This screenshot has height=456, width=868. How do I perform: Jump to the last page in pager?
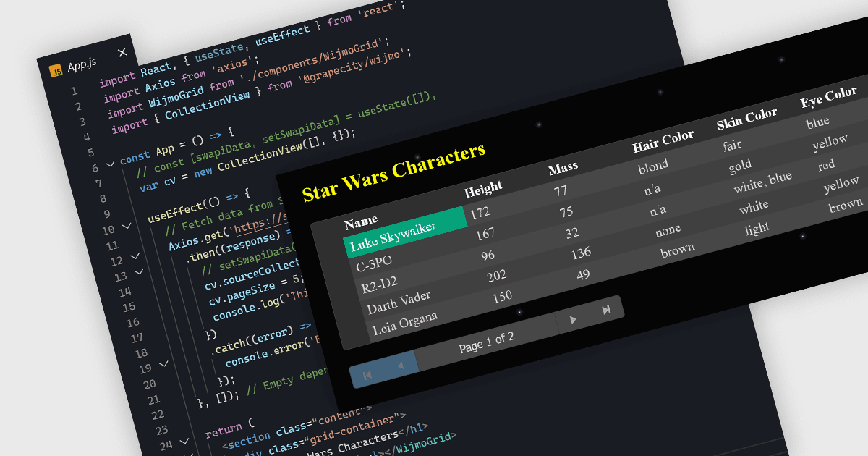coord(606,311)
